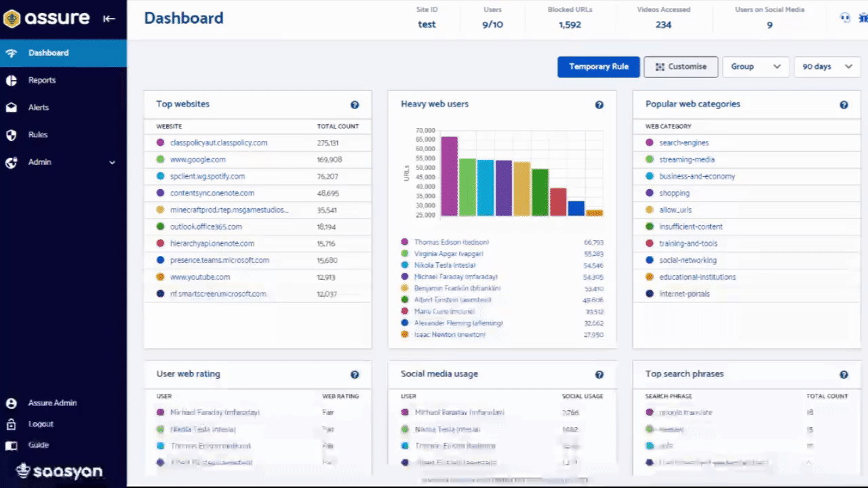Image resolution: width=868 pixels, height=488 pixels.
Task: Open the classpolicyaut.classpolicy.com website link
Action: pos(219,143)
